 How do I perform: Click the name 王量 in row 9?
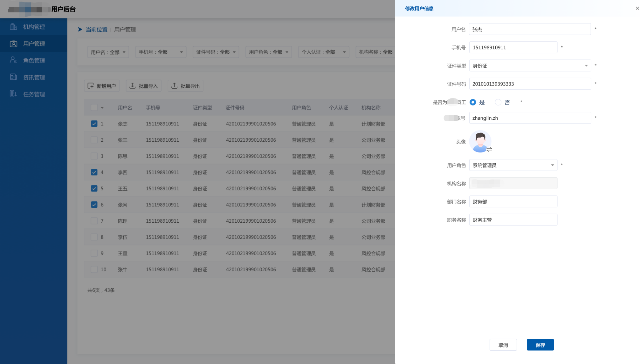pos(123,253)
